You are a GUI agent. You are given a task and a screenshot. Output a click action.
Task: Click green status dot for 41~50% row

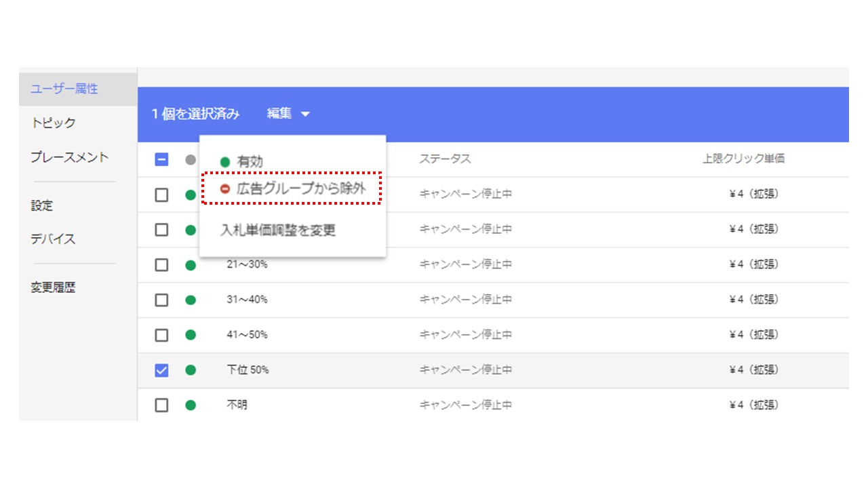(x=191, y=335)
